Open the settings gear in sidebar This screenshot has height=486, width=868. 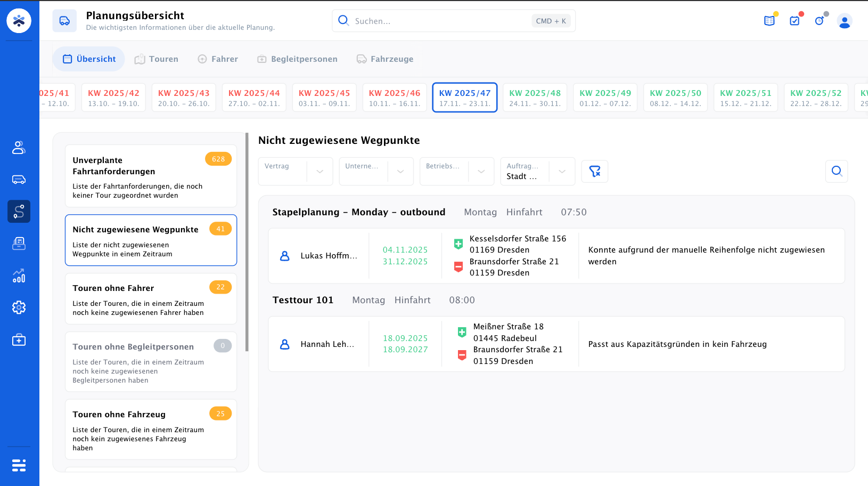pos(19,307)
